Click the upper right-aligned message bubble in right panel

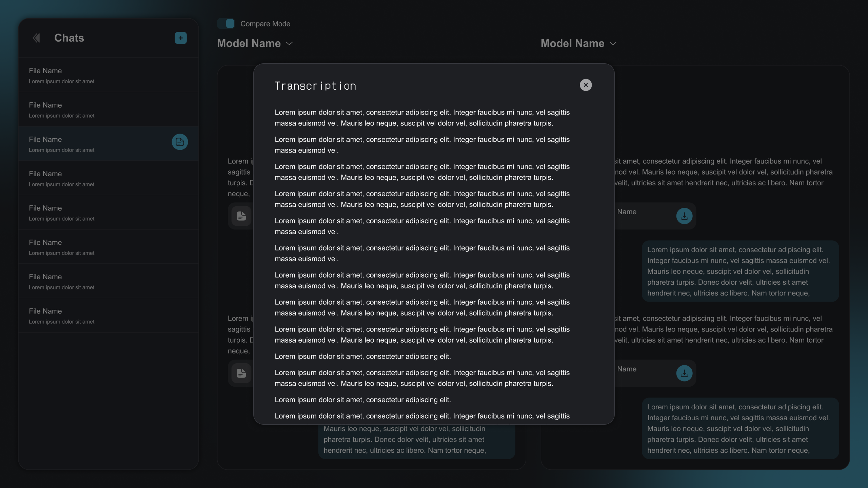[x=740, y=271]
